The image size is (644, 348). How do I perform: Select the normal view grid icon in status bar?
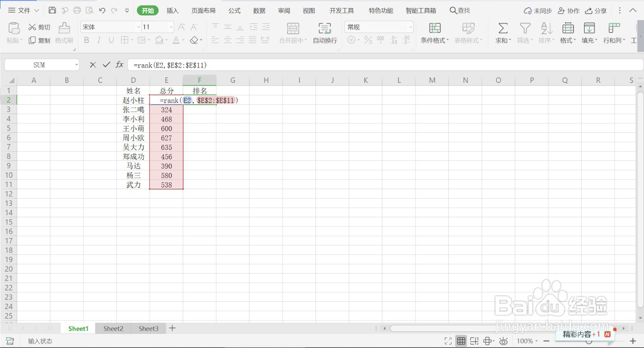[x=461, y=341]
